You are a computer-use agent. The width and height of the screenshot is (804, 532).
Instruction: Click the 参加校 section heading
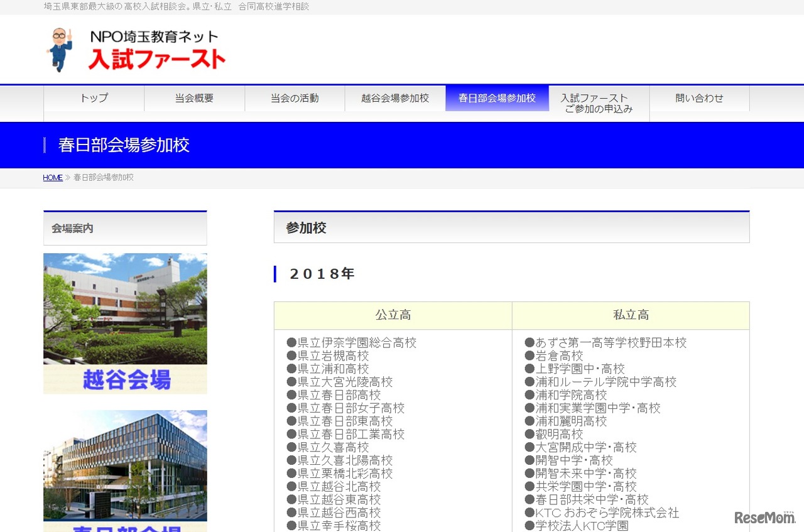coord(511,227)
